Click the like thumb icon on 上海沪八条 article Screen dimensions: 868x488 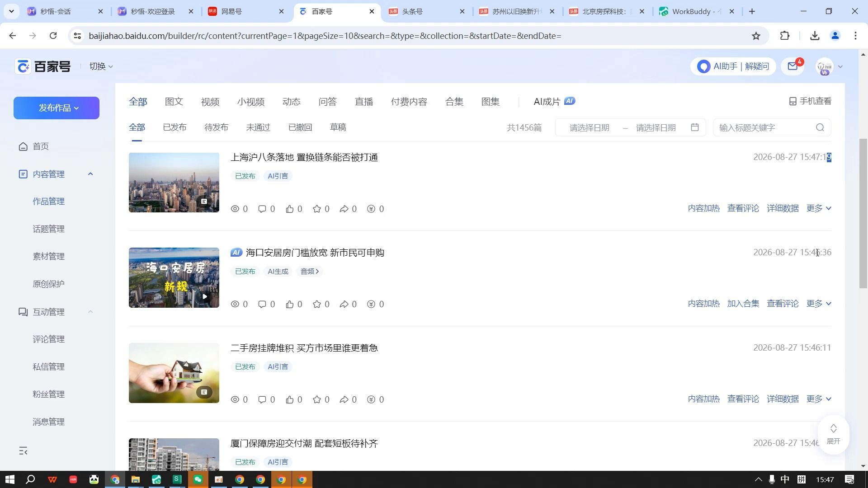pyautogui.click(x=290, y=209)
